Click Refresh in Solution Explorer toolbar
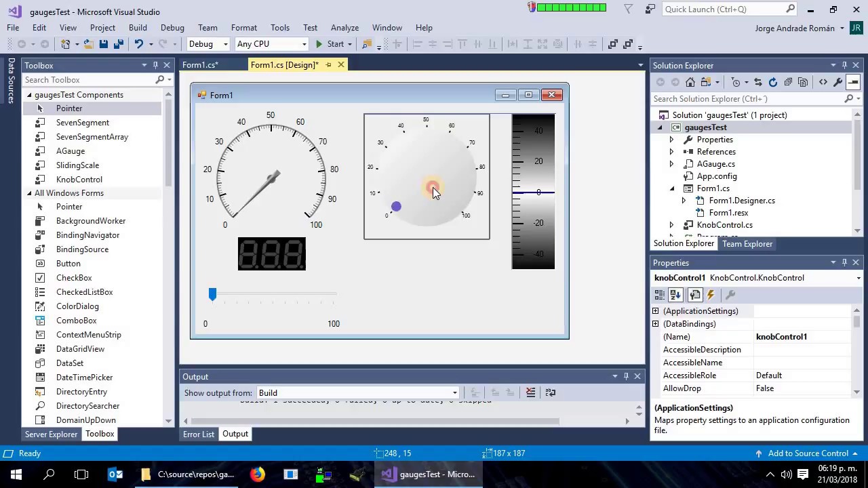Viewport: 868px width, 488px height. [773, 82]
